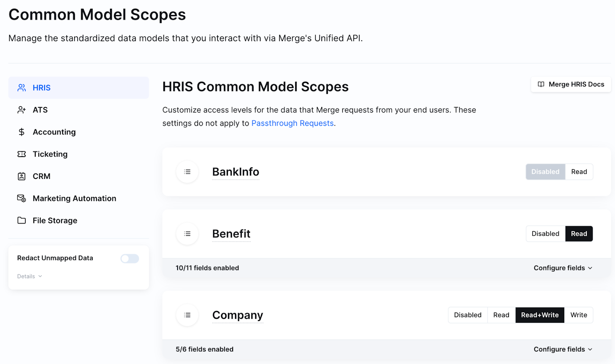
Task: Click the Merge HRIS Docs button
Action: [x=571, y=84]
